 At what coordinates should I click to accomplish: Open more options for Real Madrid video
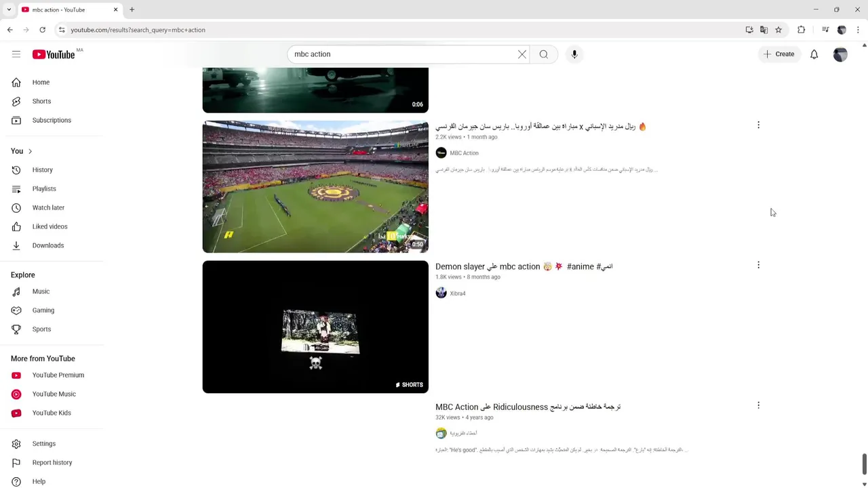(x=758, y=125)
